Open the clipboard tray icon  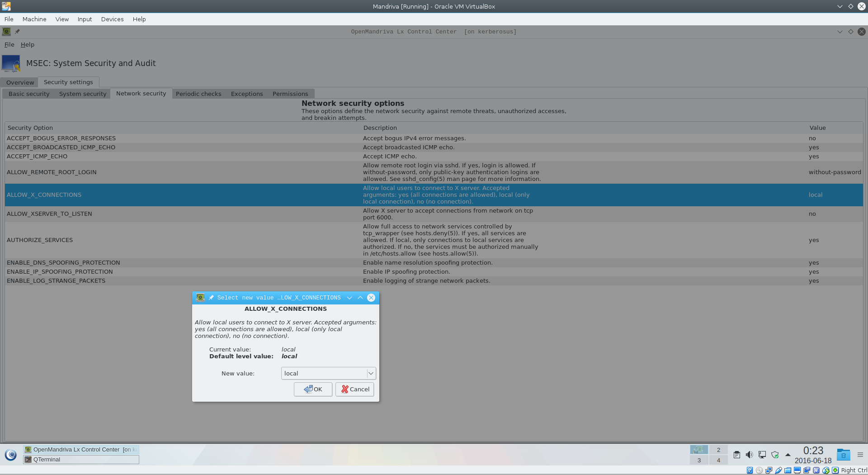click(737, 455)
